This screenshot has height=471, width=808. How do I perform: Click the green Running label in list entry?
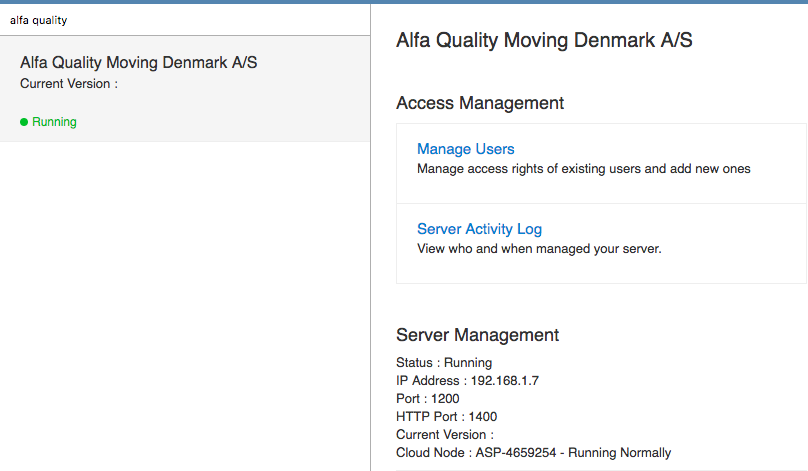(x=54, y=122)
